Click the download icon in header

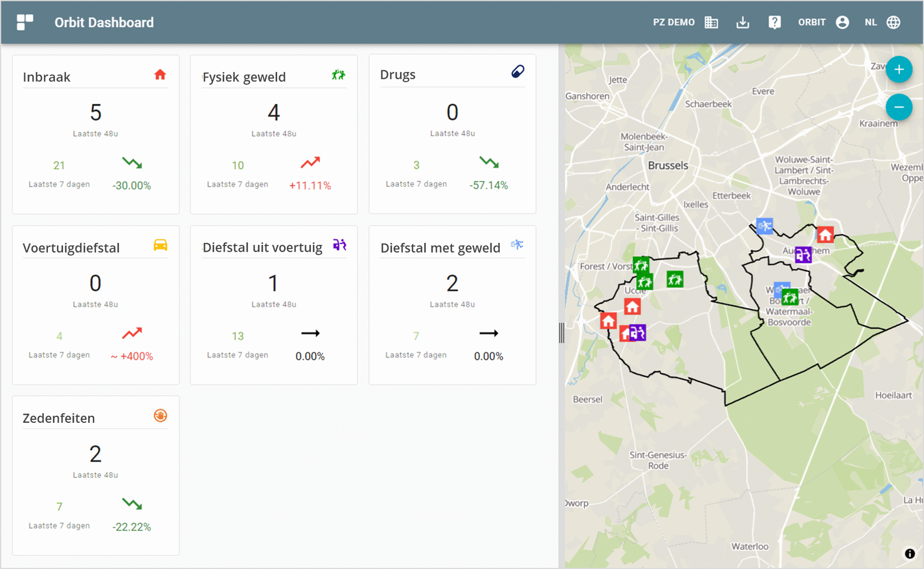[743, 22]
